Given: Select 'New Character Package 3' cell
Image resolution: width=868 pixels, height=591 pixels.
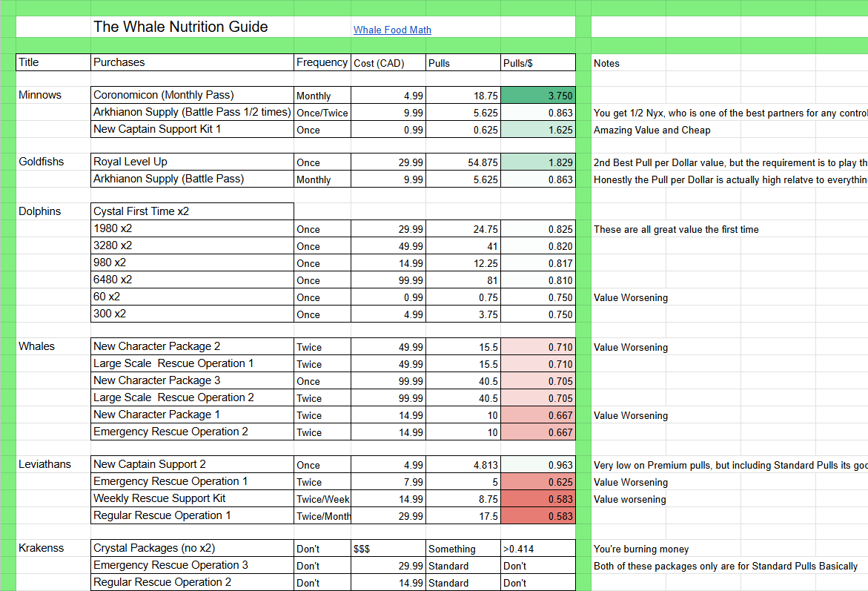Looking at the screenshot, I should [x=192, y=381].
